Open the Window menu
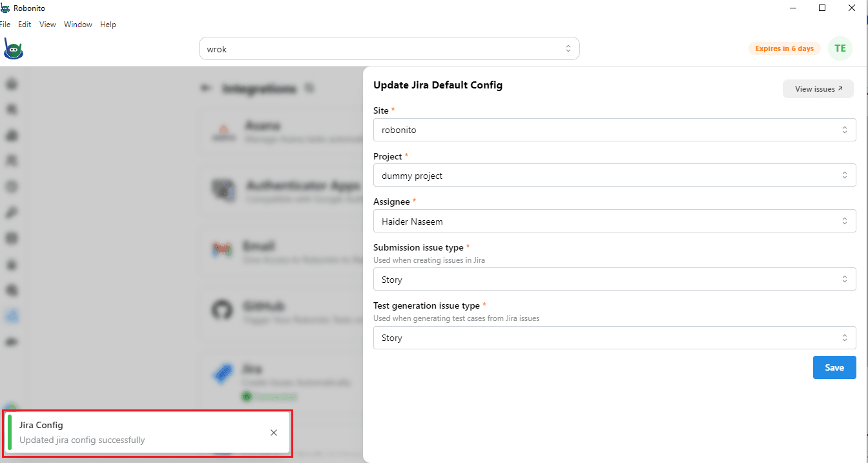 [78, 25]
